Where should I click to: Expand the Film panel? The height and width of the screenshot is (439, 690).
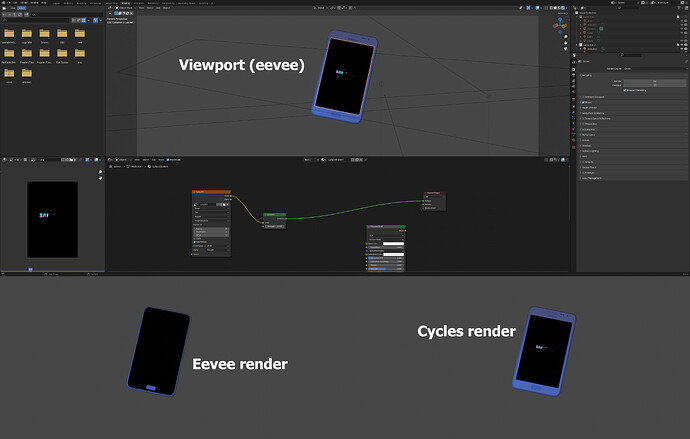click(x=583, y=157)
